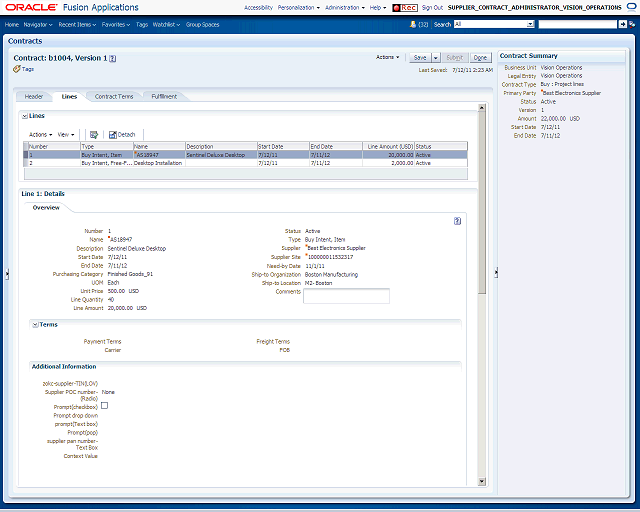This screenshot has width=640, height=512.
Task: Click the Tags icon under contract title
Action: [17, 69]
